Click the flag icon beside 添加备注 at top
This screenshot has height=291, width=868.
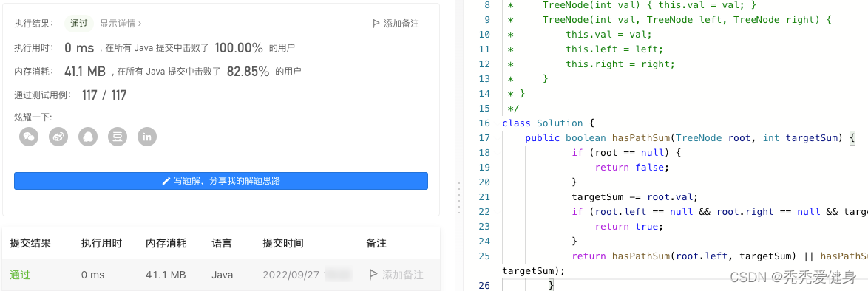[376, 24]
